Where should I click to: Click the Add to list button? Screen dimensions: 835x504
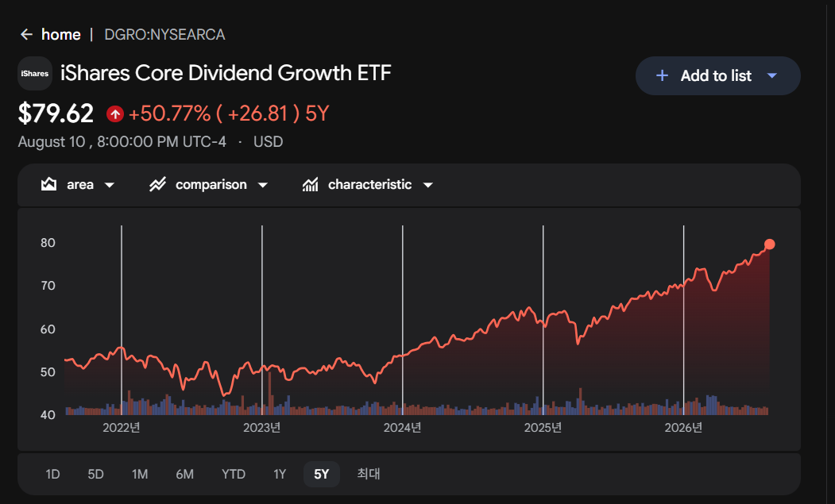pos(718,75)
